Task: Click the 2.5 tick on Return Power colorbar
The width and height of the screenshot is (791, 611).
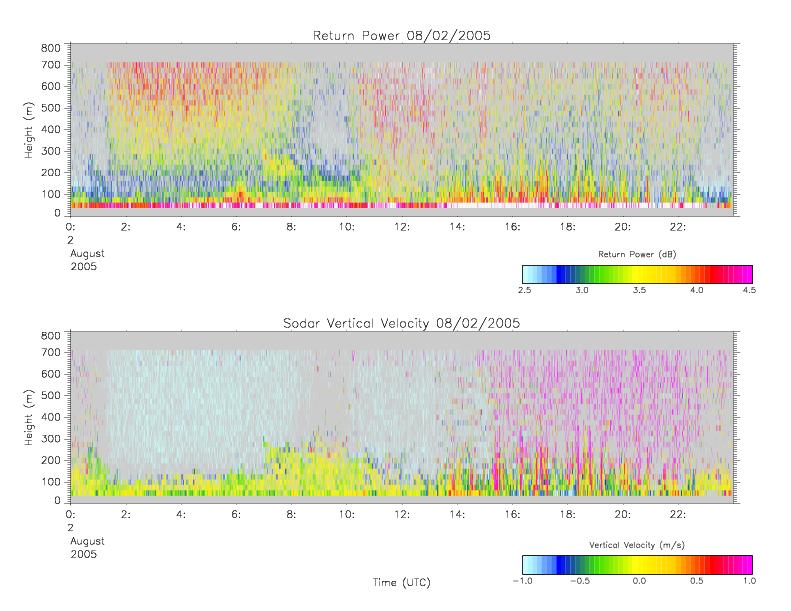Action: click(525, 290)
